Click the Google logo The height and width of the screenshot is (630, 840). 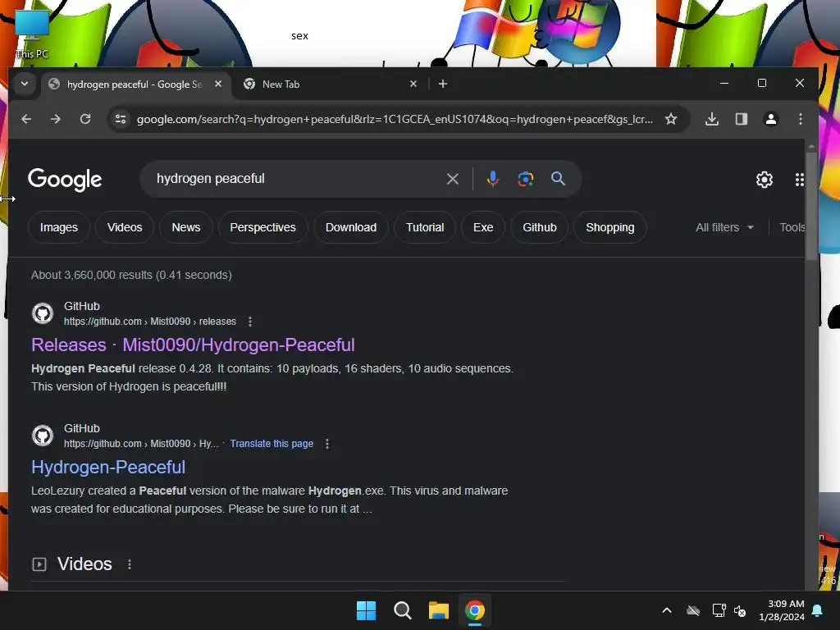(65, 180)
